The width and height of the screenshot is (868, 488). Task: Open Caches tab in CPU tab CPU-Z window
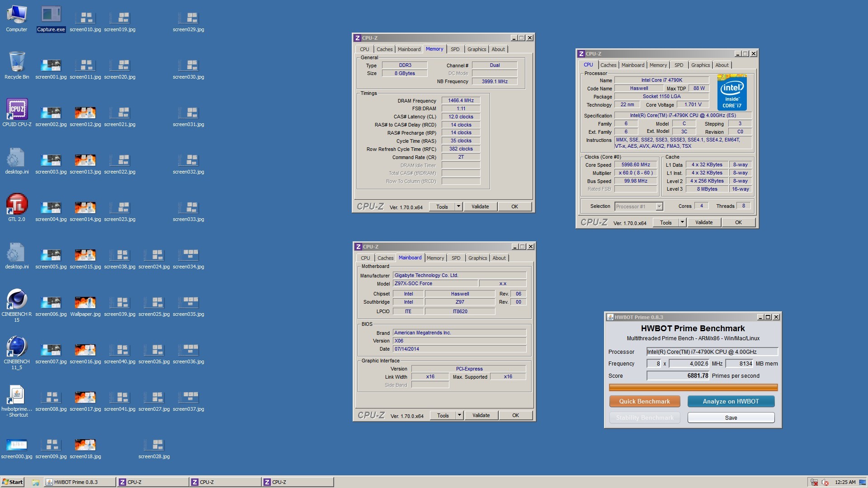tap(608, 65)
